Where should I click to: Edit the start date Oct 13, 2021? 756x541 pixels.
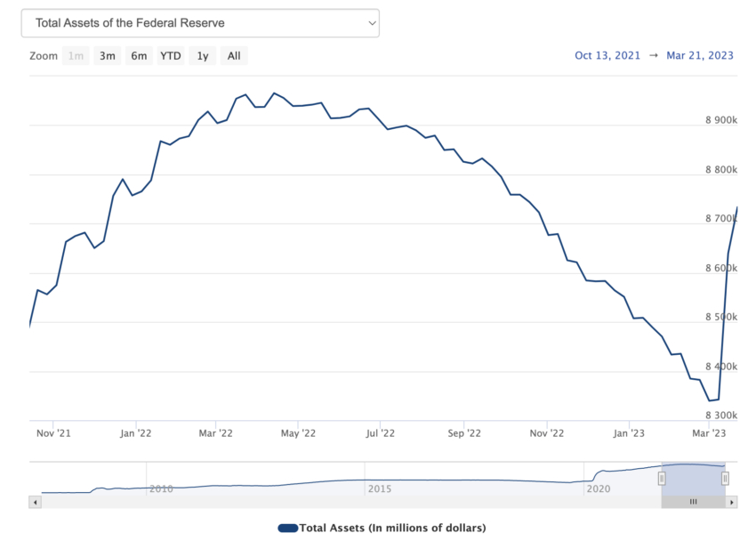[607, 55]
